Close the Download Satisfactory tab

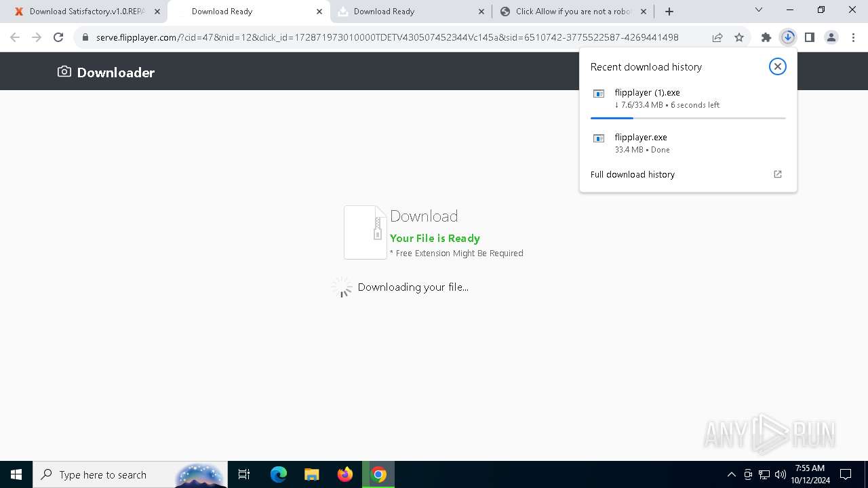157,12
